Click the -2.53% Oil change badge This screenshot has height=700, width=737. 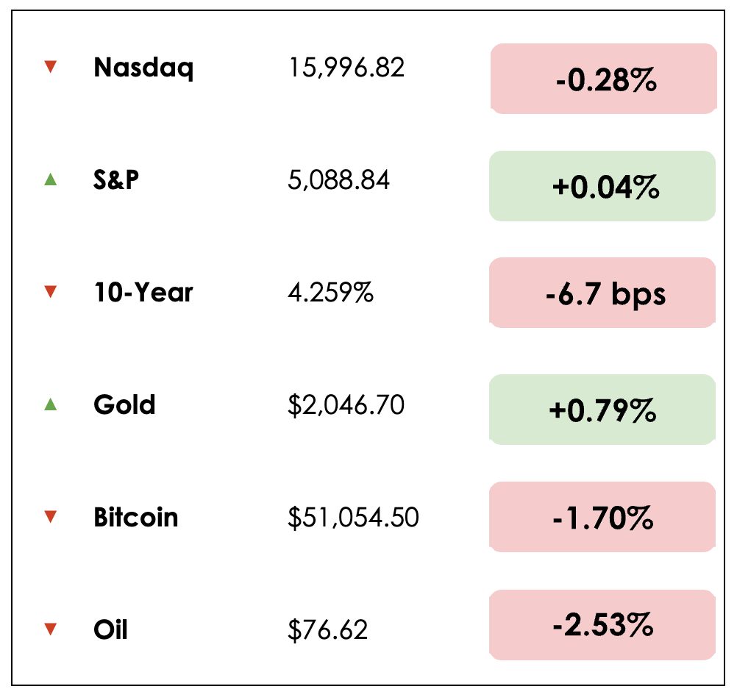click(x=603, y=625)
